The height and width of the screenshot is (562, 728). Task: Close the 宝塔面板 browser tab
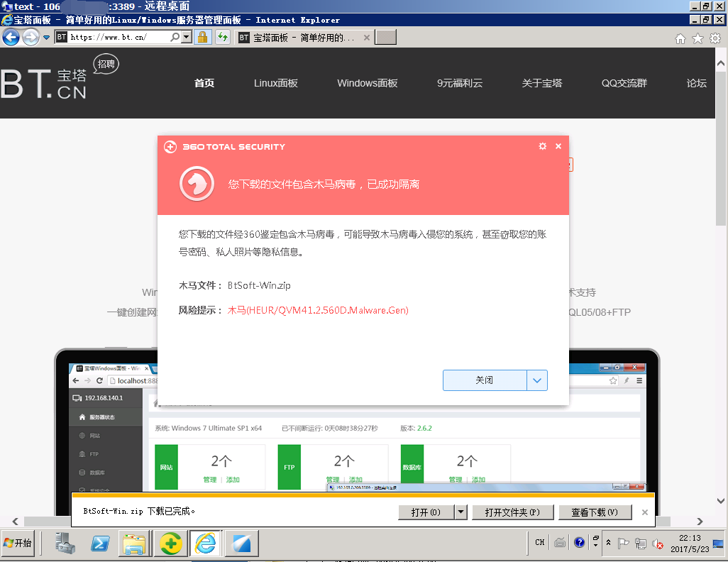point(367,38)
